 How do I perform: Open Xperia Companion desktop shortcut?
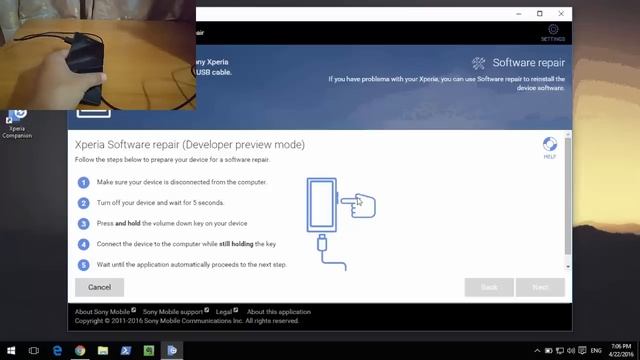click(x=17, y=124)
